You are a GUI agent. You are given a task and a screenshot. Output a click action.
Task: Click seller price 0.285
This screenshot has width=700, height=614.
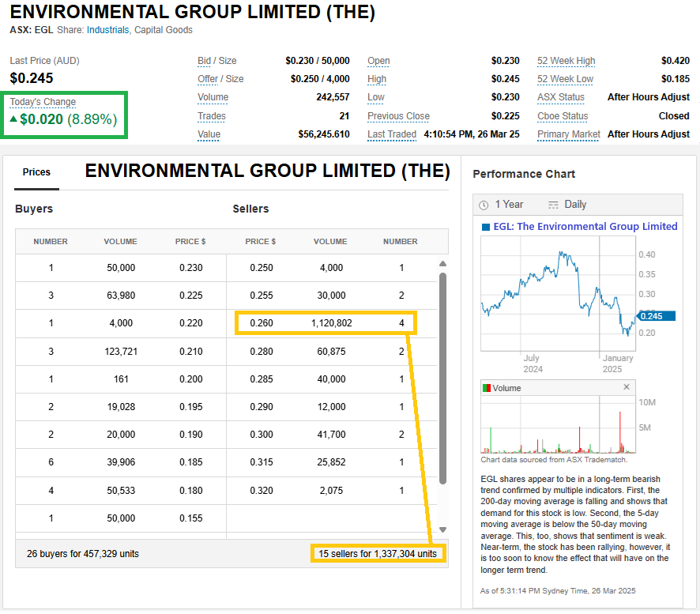(x=262, y=379)
